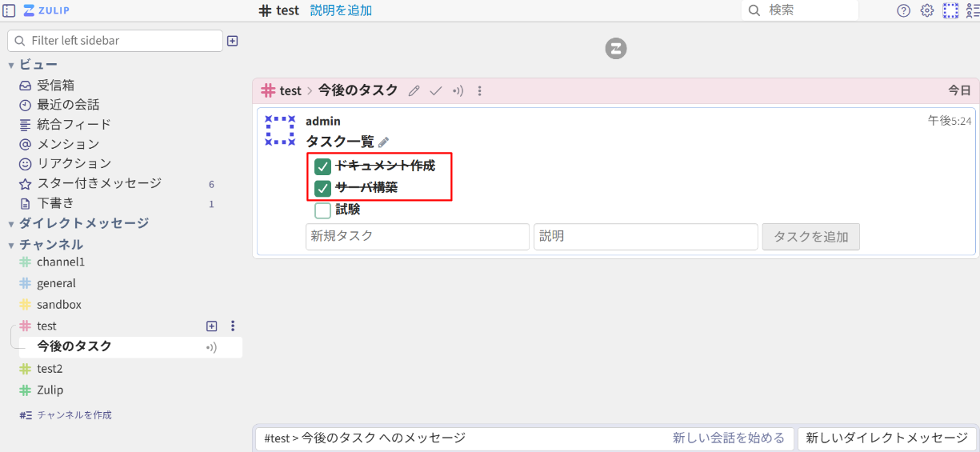Click 今後のタスク topic name in recipient bar
Image resolution: width=980 pixels, height=452 pixels.
[x=358, y=90]
